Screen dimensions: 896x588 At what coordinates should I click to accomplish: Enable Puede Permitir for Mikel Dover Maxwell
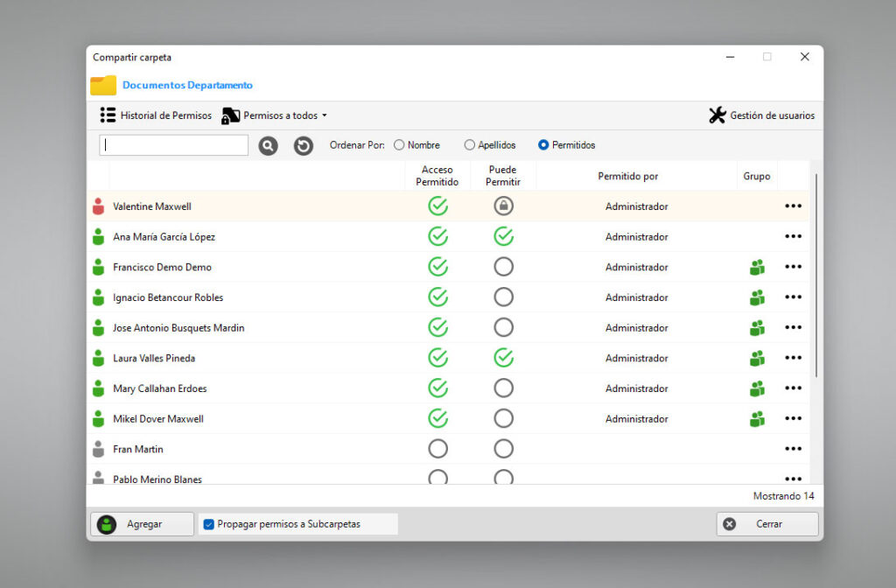click(503, 417)
